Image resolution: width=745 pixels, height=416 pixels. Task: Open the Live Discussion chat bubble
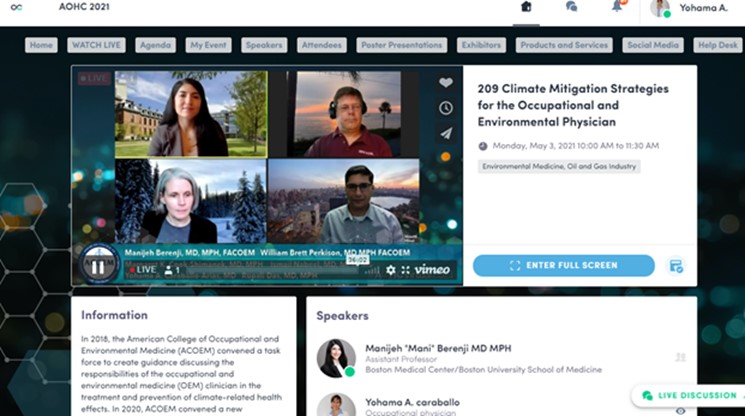point(647,395)
